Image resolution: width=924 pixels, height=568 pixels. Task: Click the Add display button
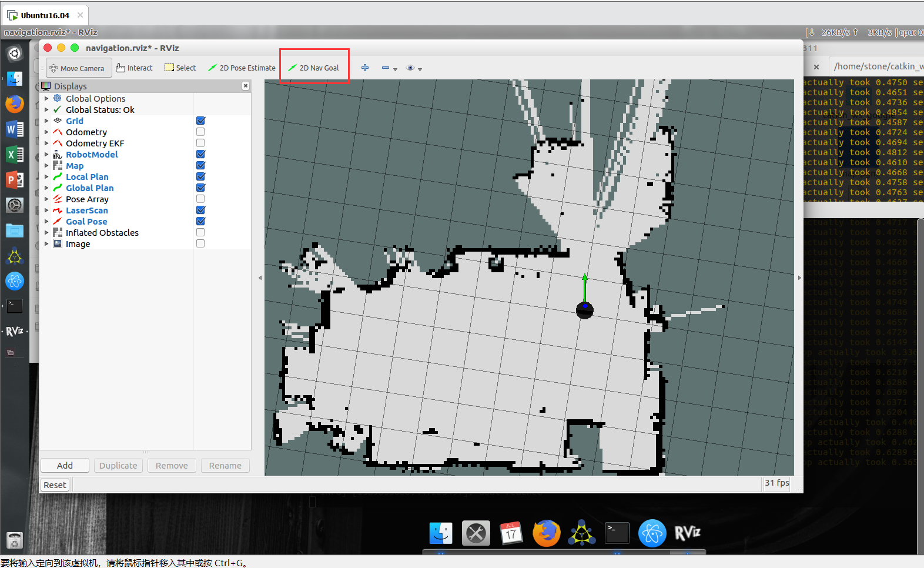coord(65,466)
